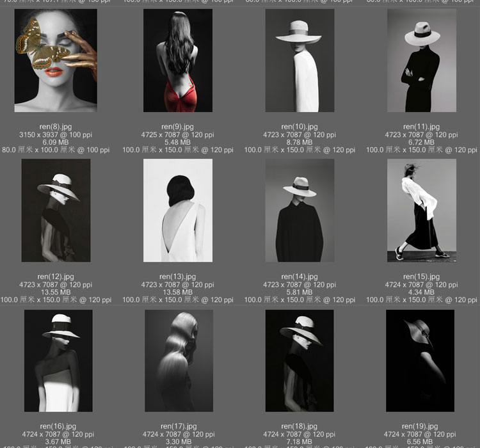Select the ren(16).jpg file name text
The height and width of the screenshot is (448, 480).
point(58,426)
